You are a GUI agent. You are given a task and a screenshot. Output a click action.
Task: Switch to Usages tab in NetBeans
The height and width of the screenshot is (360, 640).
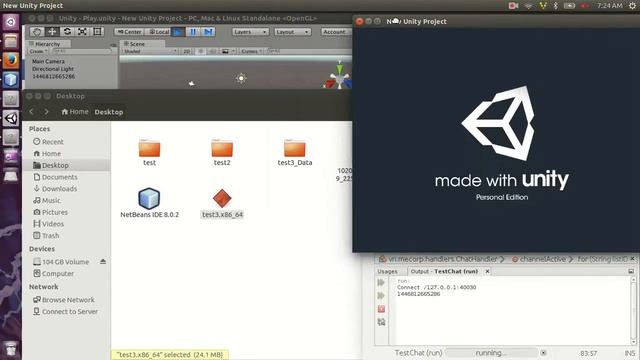pos(387,271)
